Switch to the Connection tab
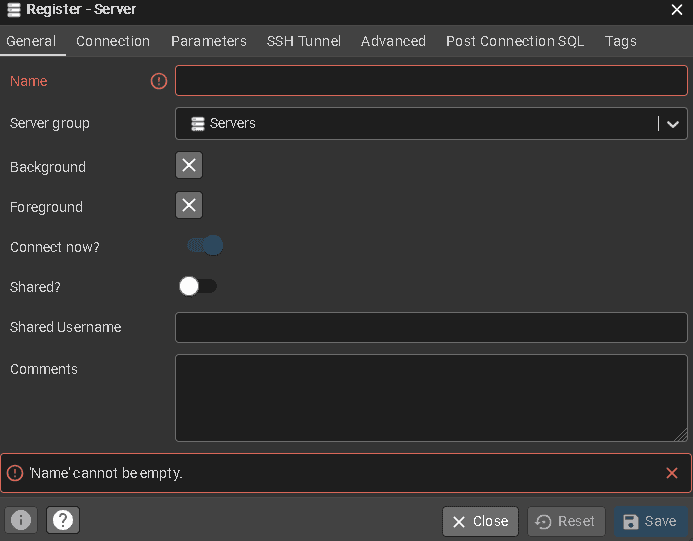The width and height of the screenshot is (693, 541). [x=113, y=41]
